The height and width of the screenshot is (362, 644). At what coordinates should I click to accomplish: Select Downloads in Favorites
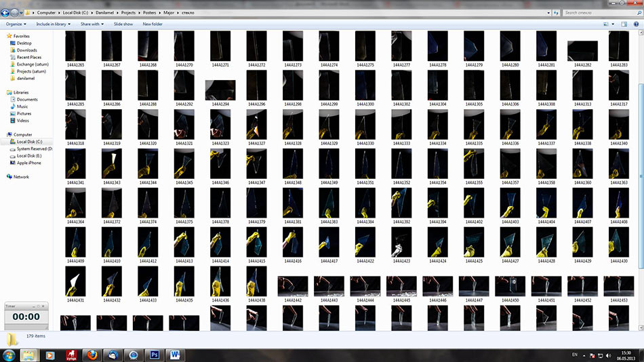click(26, 50)
